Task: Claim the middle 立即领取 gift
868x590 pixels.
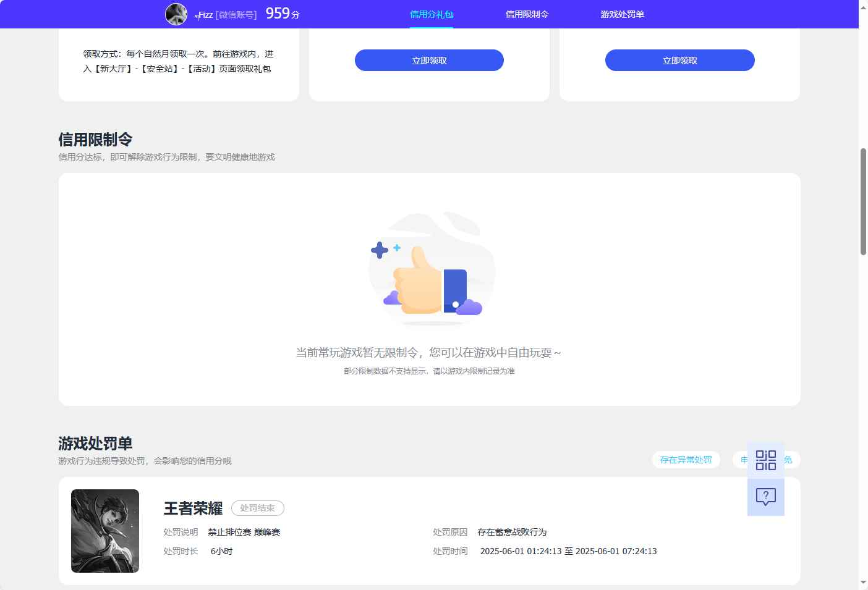Action: pos(428,60)
